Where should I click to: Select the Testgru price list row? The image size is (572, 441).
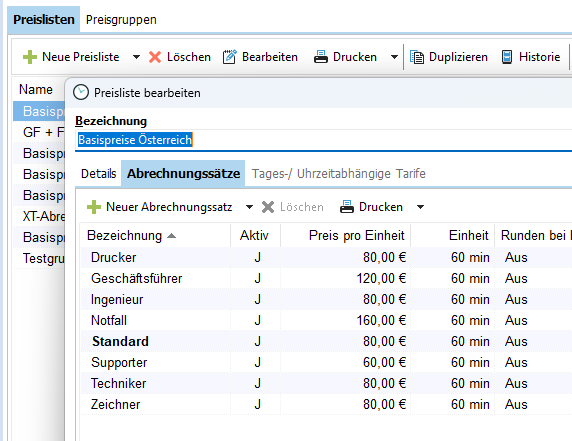(39, 258)
